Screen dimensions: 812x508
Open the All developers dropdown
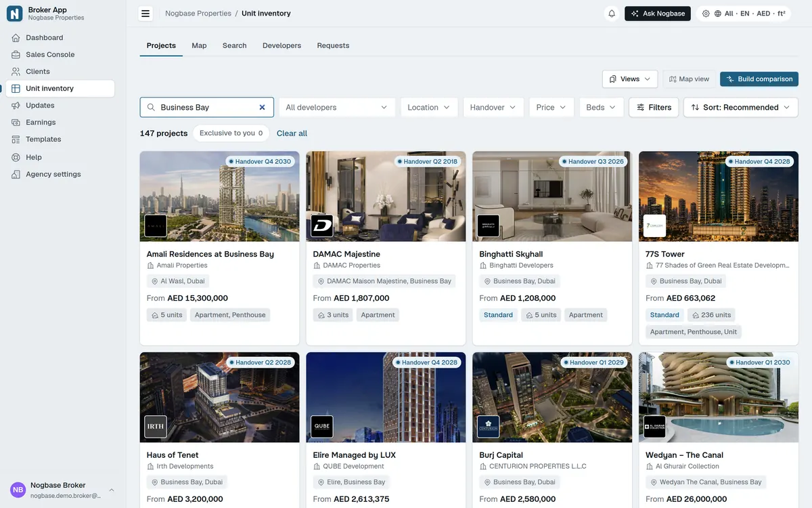[x=337, y=107]
